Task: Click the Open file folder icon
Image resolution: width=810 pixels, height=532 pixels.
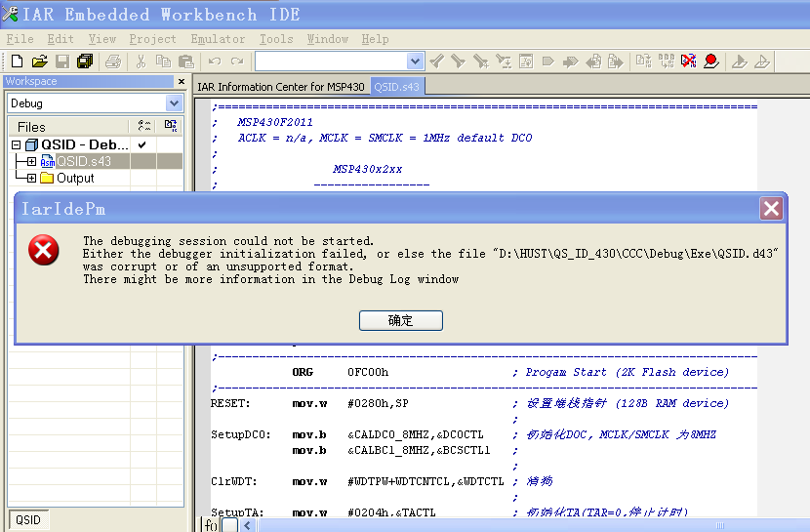Action: point(40,61)
